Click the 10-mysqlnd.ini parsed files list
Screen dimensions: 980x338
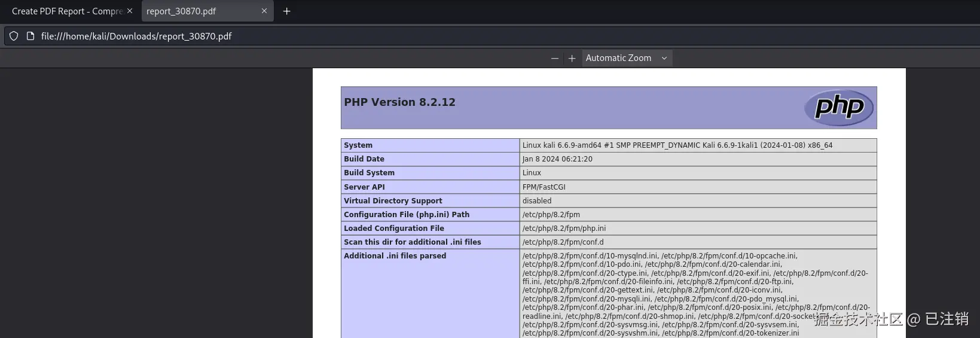tap(697, 294)
